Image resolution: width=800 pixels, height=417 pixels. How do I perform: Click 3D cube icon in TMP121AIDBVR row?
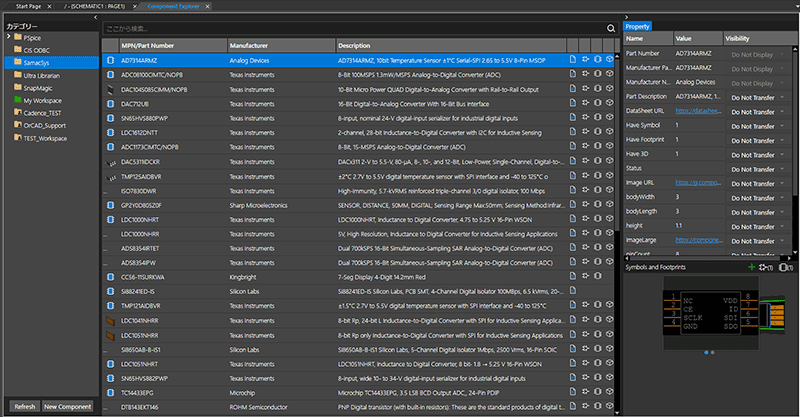[x=610, y=305]
